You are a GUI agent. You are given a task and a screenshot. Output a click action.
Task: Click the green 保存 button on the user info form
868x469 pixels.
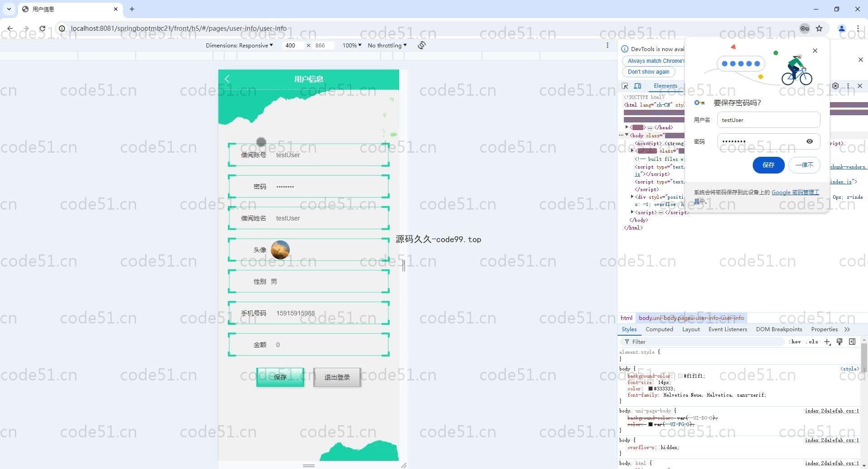pos(280,377)
